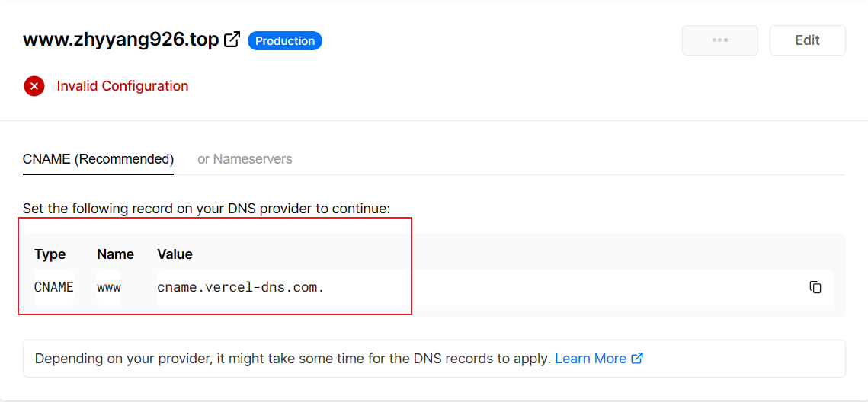Click the Invalid Configuration status text

pyautogui.click(x=123, y=86)
